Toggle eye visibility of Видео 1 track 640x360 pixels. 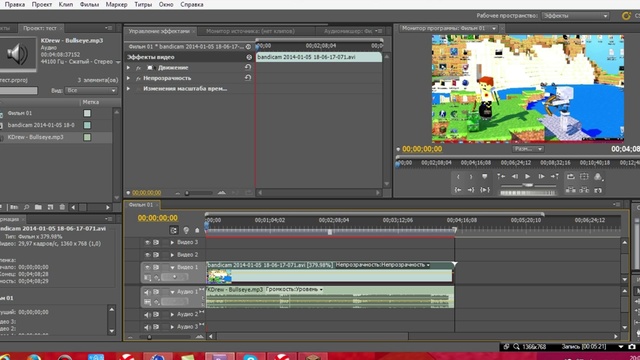tap(147, 268)
